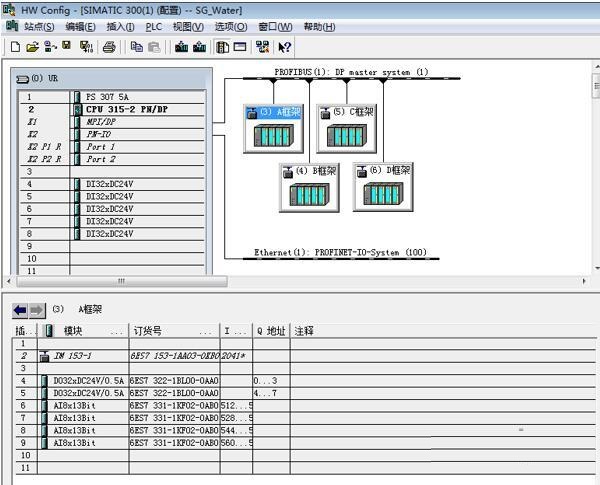Print the configuration using the printer icon
Image resolution: width=600 pixels, height=485 pixels.
(x=109, y=47)
